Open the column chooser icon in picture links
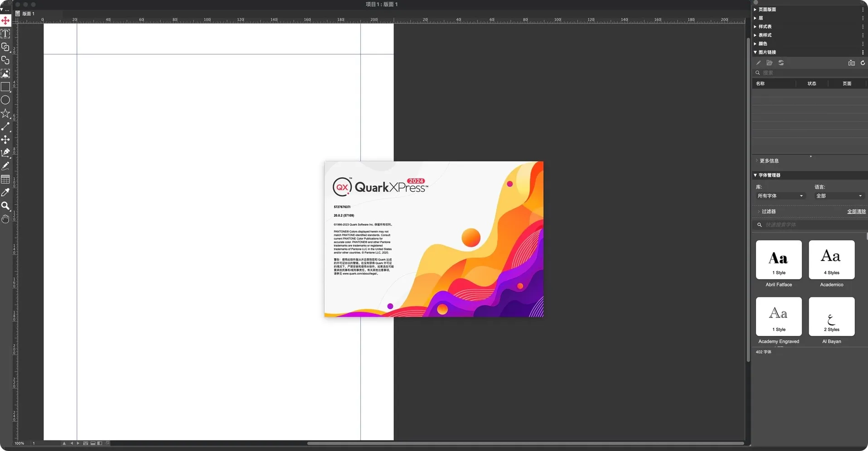This screenshot has height=451, width=868. [852, 63]
